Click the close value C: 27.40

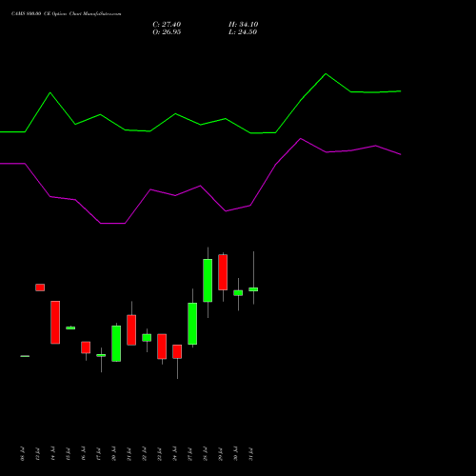pos(167,25)
